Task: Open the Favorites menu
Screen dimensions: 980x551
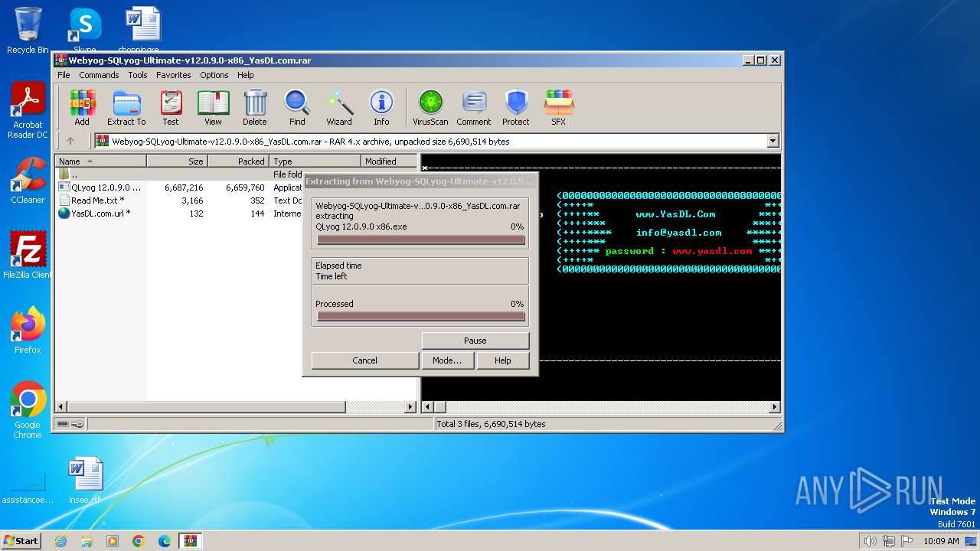Action: 174,75
